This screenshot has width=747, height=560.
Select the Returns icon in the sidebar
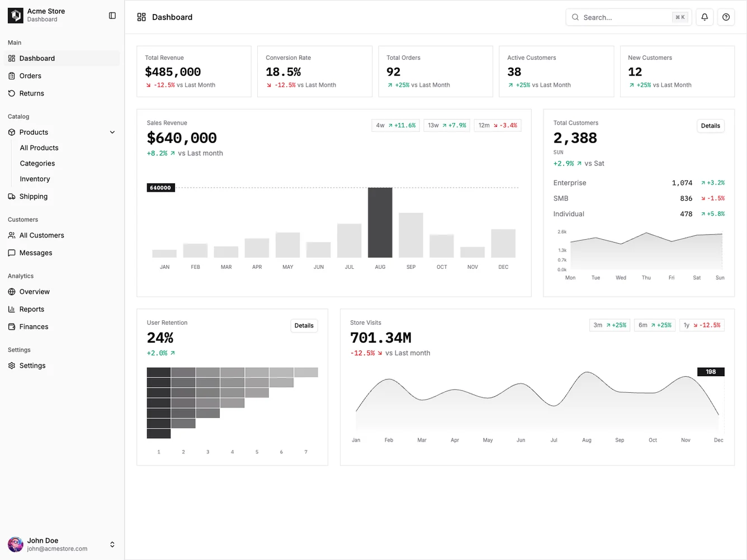[12, 93]
